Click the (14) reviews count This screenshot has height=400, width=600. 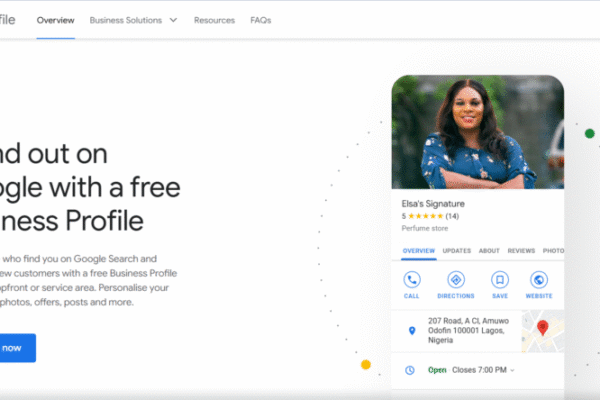tap(452, 216)
